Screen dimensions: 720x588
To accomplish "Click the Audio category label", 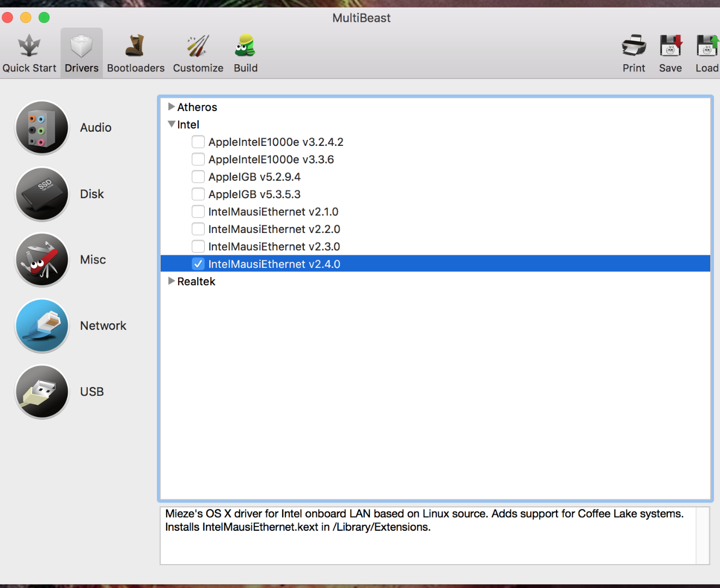I will [x=96, y=127].
